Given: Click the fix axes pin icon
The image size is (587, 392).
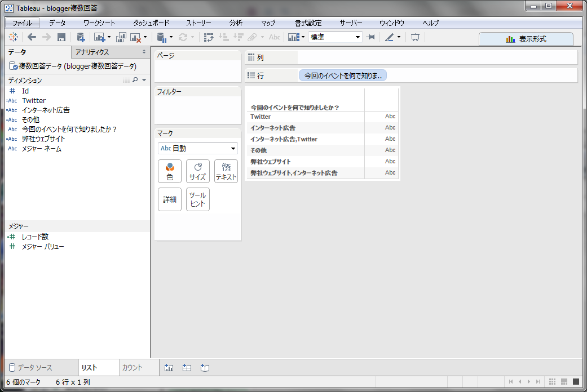Looking at the screenshot, I should point(370,37).
